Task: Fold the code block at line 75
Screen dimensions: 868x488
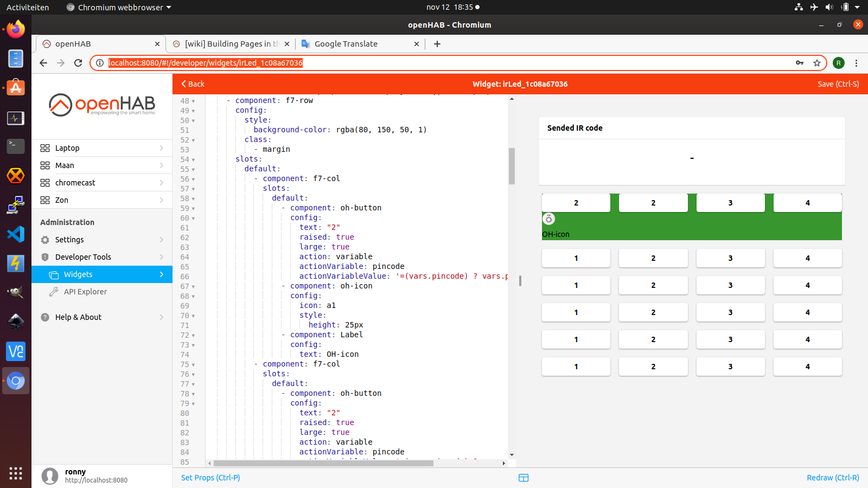Action: (x=193, y=365)
